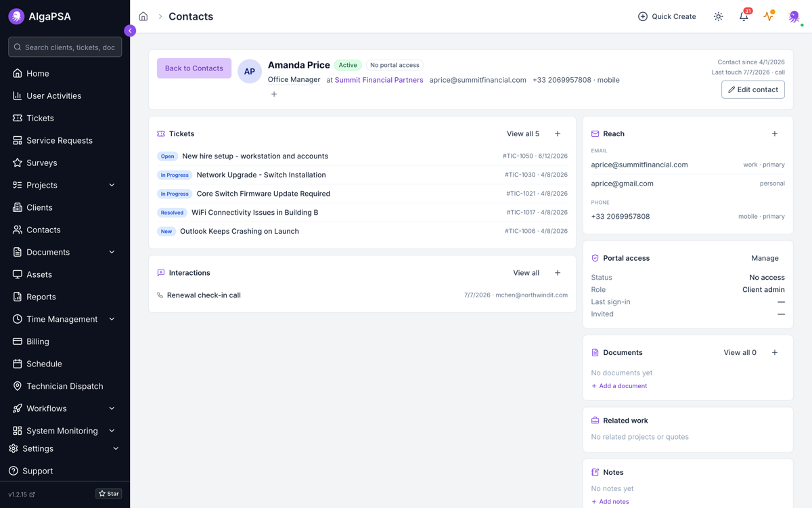Click the plus icon under Office Manager
The width and height of the screenshot is (812, 508).
(x=274, y=94)
